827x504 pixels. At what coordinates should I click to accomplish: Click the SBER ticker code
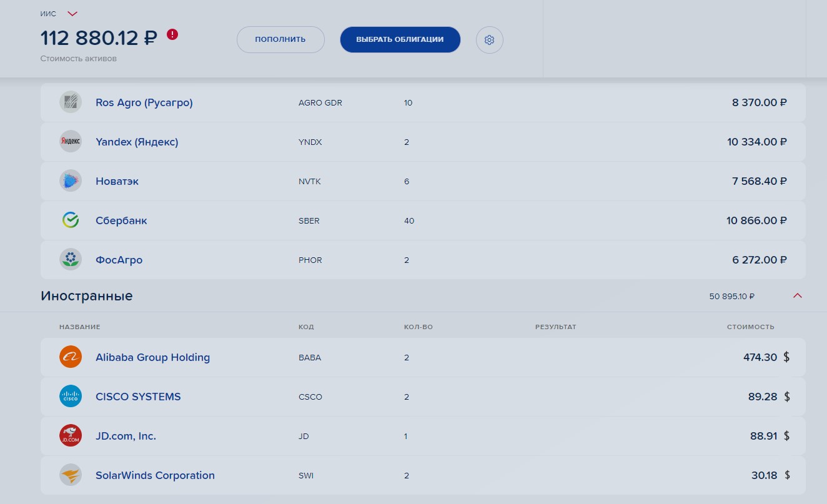point(309,220)
